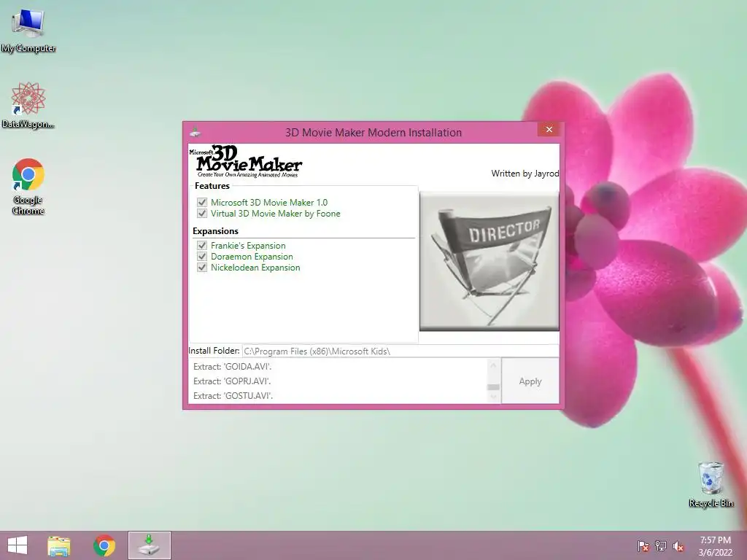The height and width of the screenshot is (560, 747).
Task: Click the installer taskbar button
Action: [x=149, y=545]
